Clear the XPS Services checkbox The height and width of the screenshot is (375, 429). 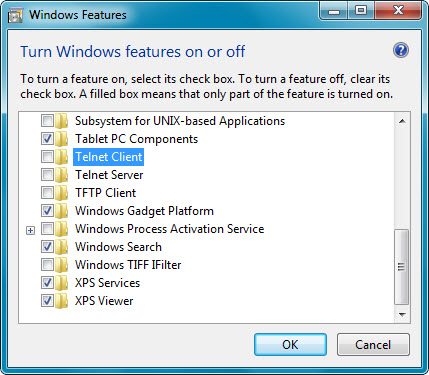pyautogui.click(x=47, y=283)
